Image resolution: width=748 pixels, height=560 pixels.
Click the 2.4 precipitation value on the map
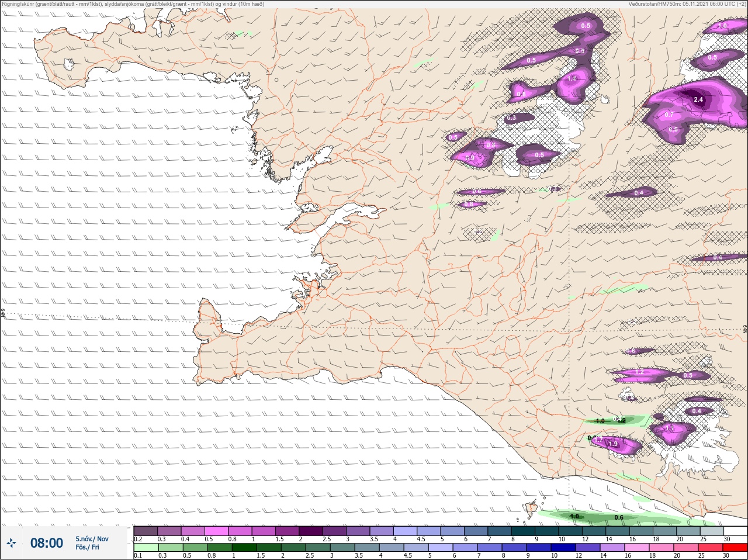click(698, 99)
